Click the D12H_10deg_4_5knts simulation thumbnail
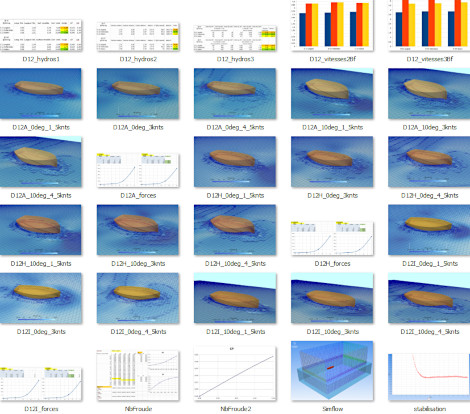 click(235, 230)
